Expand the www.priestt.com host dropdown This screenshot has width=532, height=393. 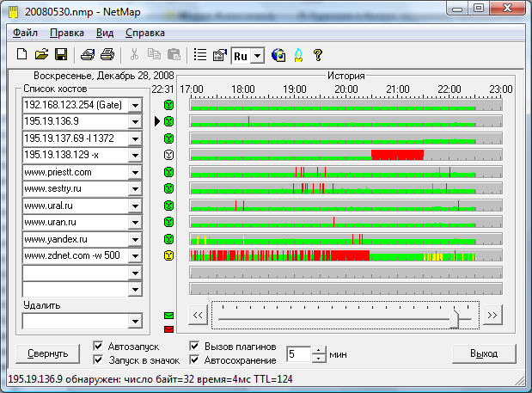click(135, 172)
